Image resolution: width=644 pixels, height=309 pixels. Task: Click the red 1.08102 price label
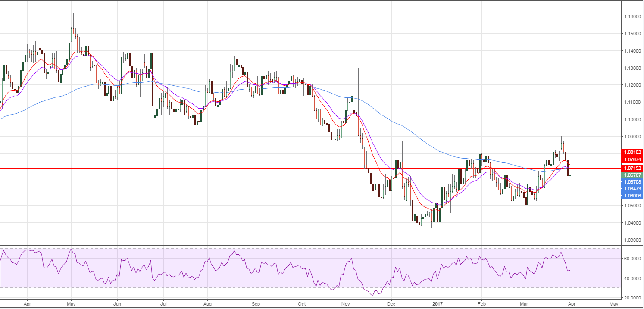[x=632, y=152]
